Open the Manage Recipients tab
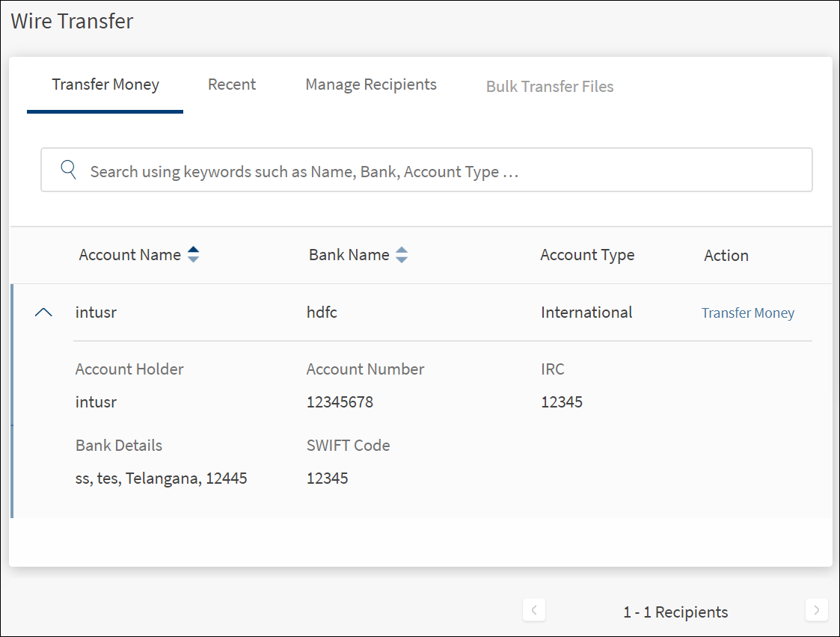Viewport: 840px width, 637px height. coord(371,84)
